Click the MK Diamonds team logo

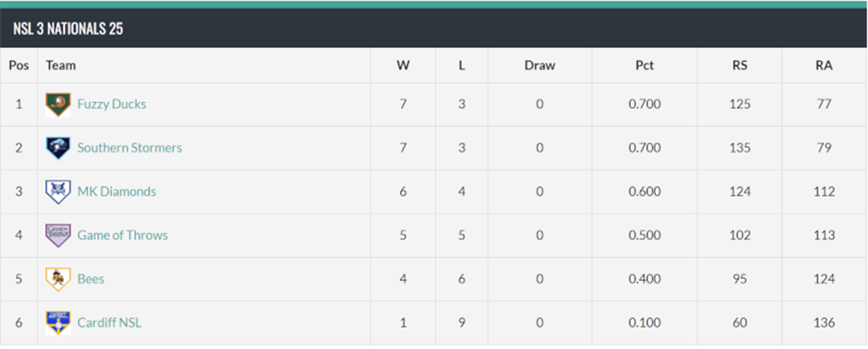click(58, 192)
